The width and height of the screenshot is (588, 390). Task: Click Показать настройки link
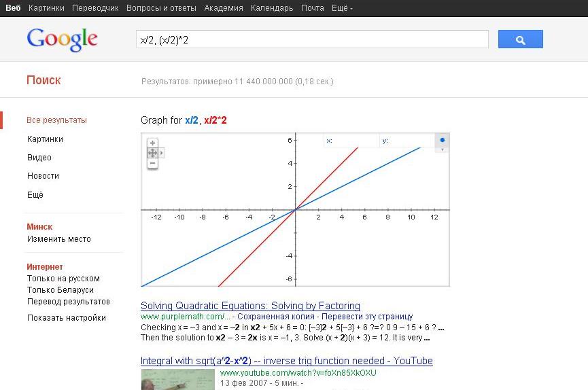tap(67, 318)
